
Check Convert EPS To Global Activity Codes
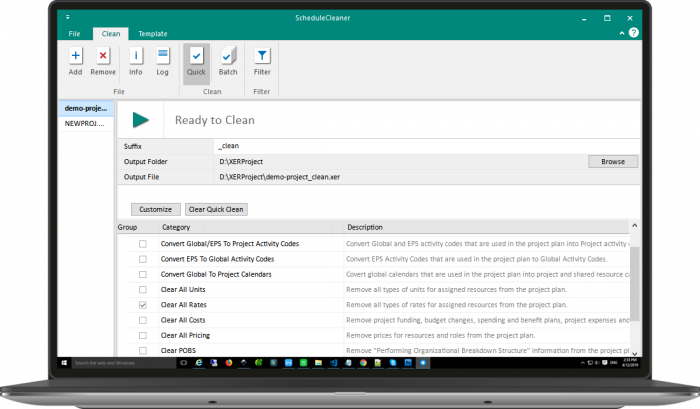tap(142, 259)
